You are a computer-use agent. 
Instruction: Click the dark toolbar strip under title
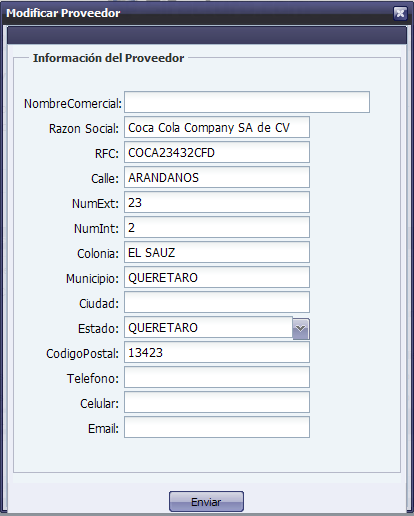207,35
